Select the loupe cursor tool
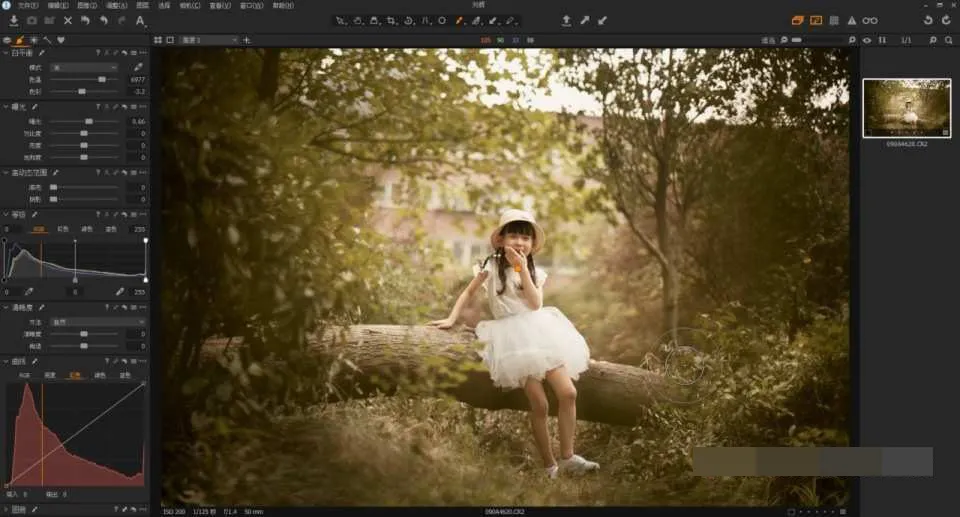Image resolution: width=960 pixels, height=517 pixels. pos(374,21)
